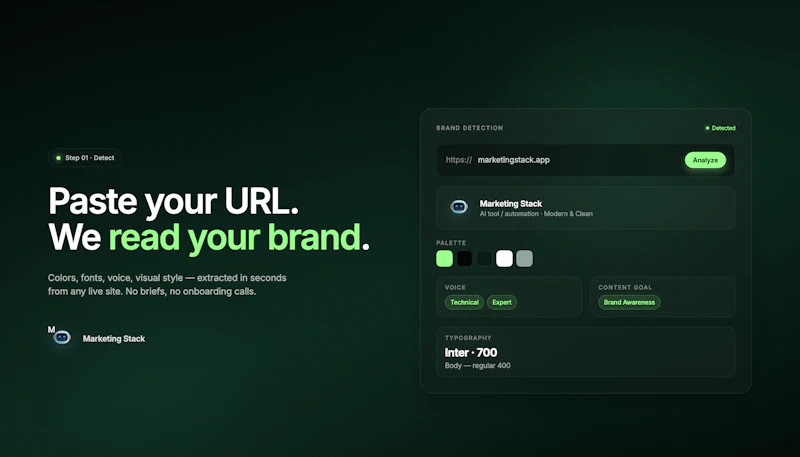This screenshot has height=457, width=800.
Task: Click the Expert voice tag
Action: [x=502, y=302]
